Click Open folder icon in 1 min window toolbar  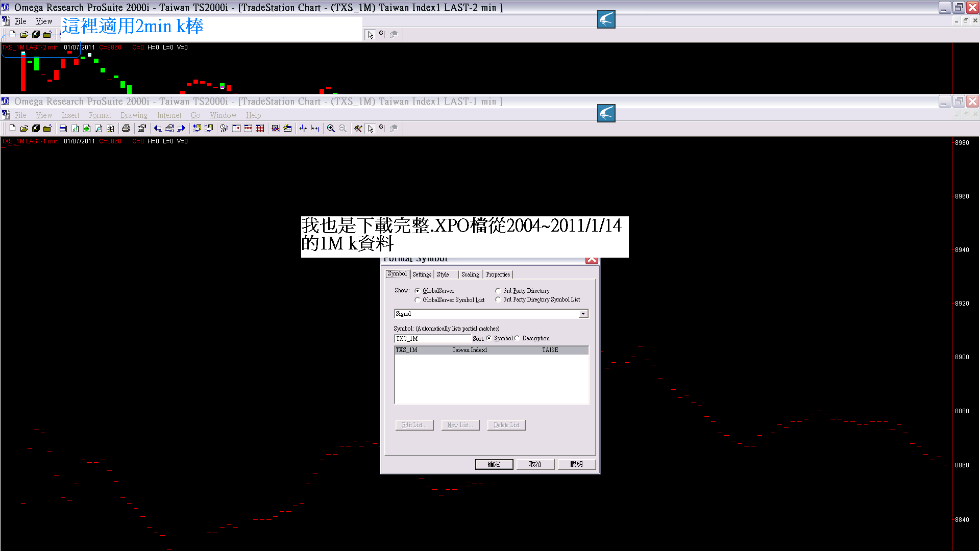tap(24, 128)
